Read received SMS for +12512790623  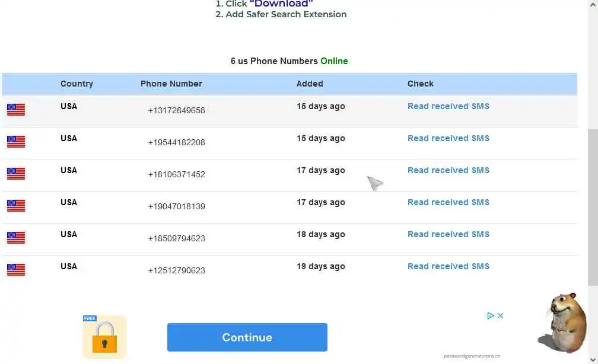click(x=448, y=267)
